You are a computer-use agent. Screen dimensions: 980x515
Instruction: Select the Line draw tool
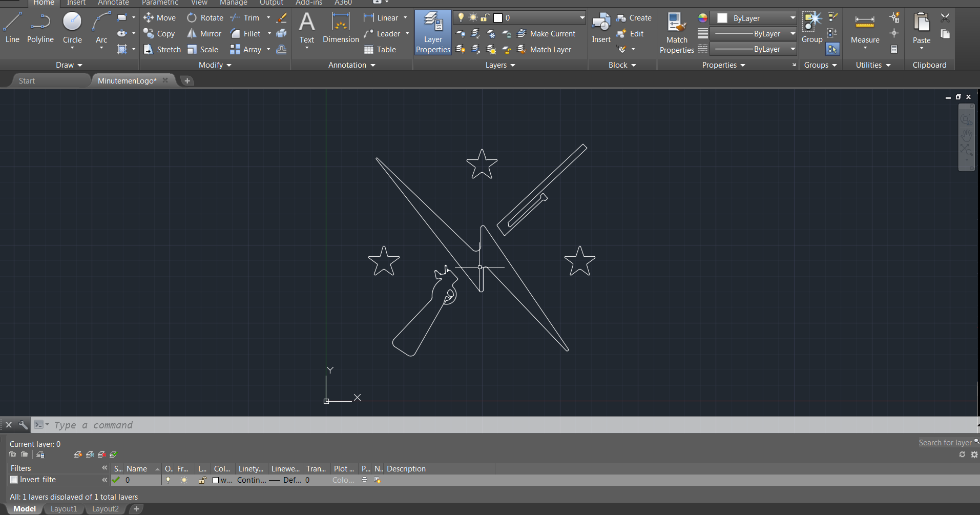point(12,28)
